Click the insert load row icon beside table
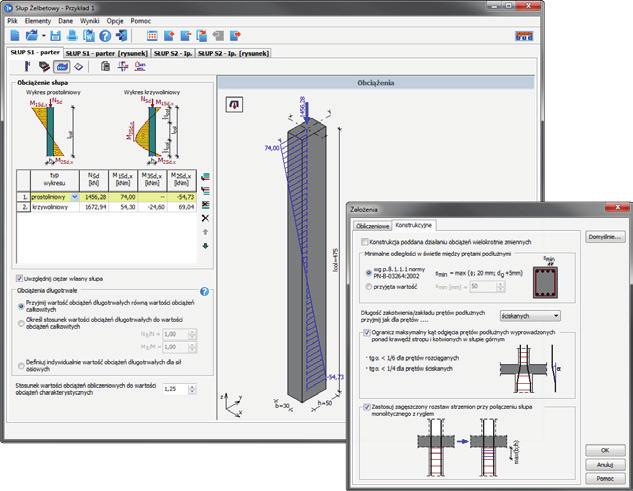Viewport: 633px width, 491px height. [205, 190]
